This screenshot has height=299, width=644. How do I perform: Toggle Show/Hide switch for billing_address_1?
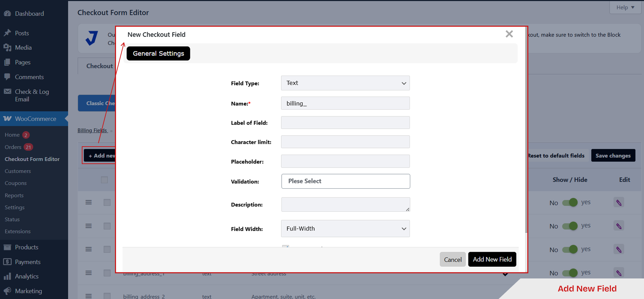[x=570, y=273]
